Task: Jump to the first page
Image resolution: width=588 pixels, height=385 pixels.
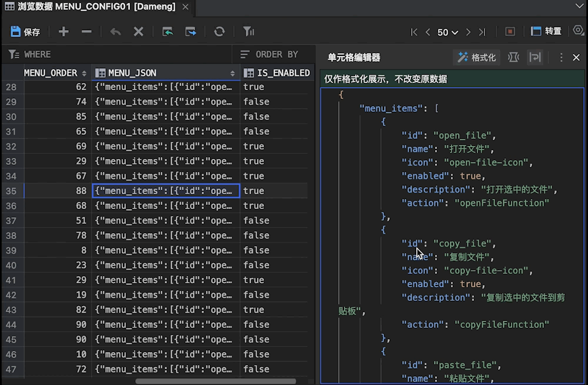Action: 414,32
